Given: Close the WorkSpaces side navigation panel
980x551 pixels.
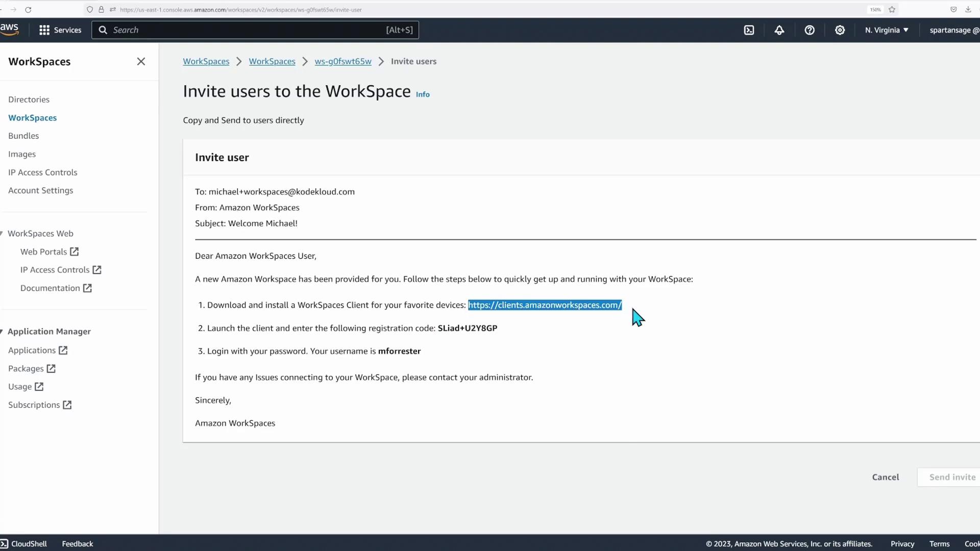Looking at the screenshot, I should point(141,62).
